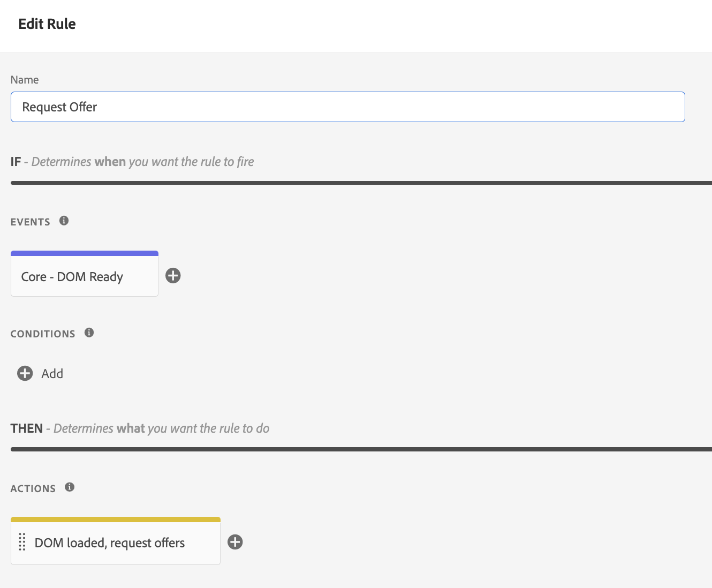The height and width of the screenshot is (588, 712).
Task: Click the Name field label
Action: point(25,80)
